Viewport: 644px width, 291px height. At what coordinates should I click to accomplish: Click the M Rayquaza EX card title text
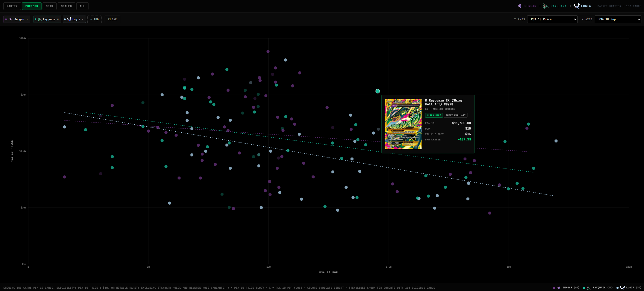tap(444, 102)
